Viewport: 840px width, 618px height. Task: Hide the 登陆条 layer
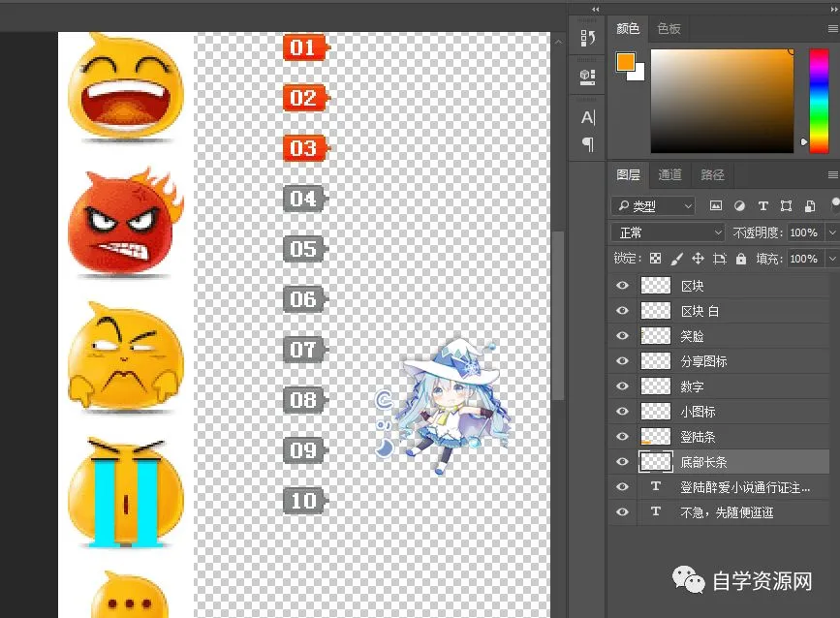(x=622, y=437)
